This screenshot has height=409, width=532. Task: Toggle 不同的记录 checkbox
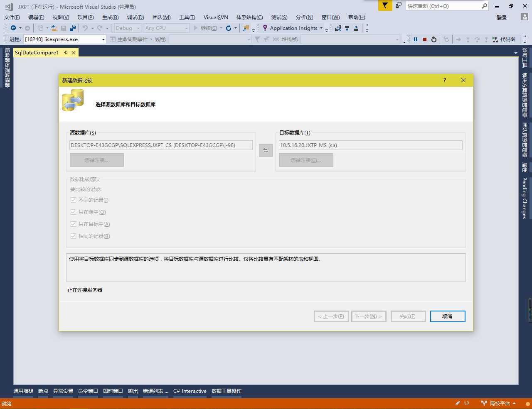click(x=74, y=200)
